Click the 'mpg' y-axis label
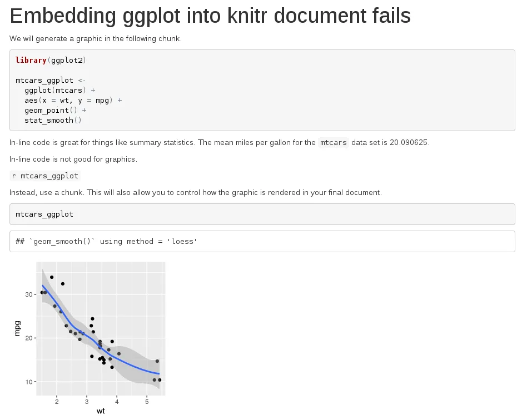 [x=17, y=328]
